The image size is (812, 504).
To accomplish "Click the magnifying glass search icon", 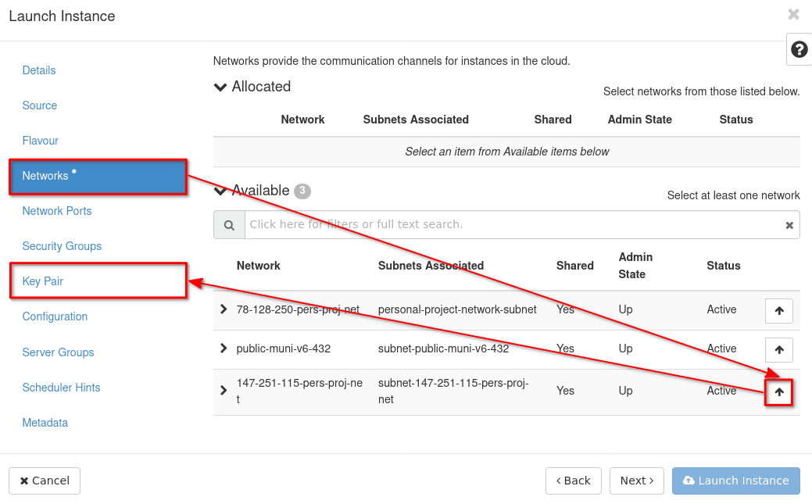I will (229, 225).
